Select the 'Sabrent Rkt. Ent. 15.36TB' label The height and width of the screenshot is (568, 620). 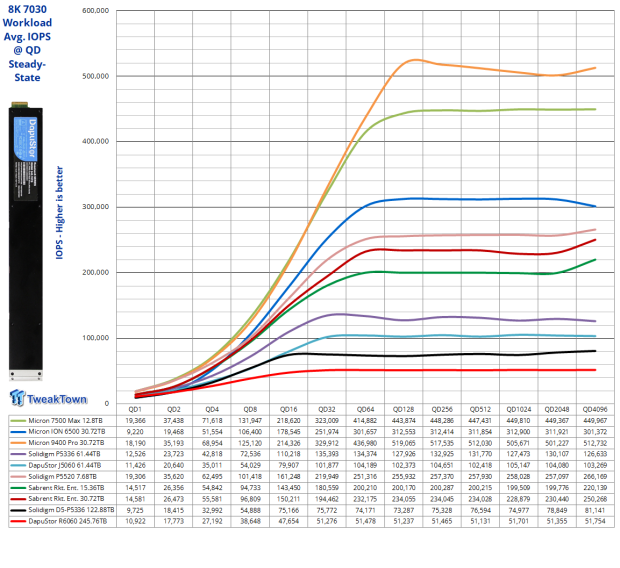tap(66, 488)
